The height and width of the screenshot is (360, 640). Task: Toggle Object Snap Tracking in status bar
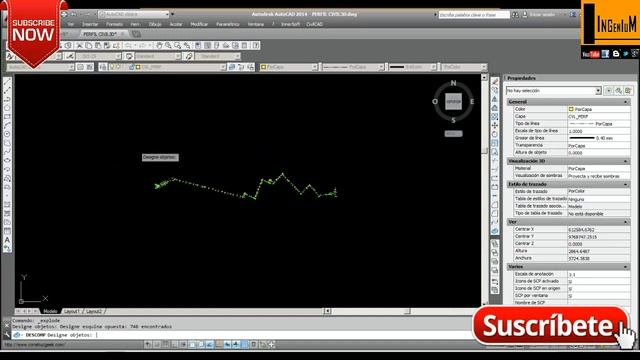tap(210, 345)
